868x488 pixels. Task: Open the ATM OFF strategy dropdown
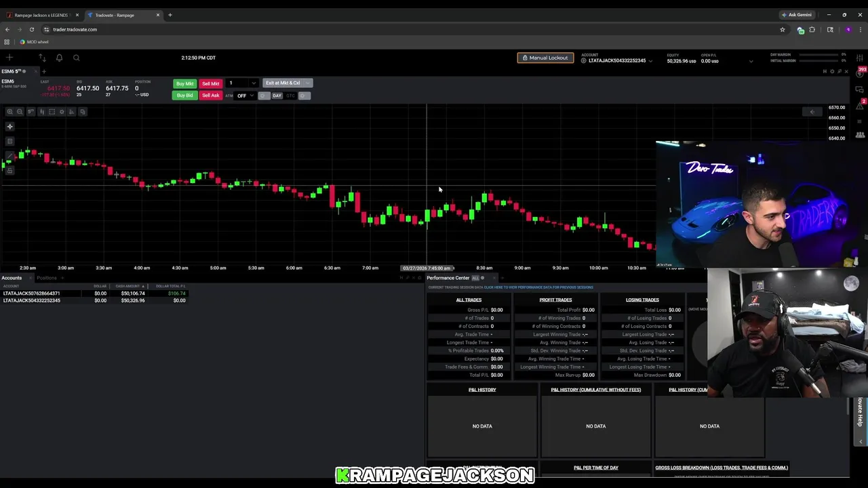tap(245, 96)
